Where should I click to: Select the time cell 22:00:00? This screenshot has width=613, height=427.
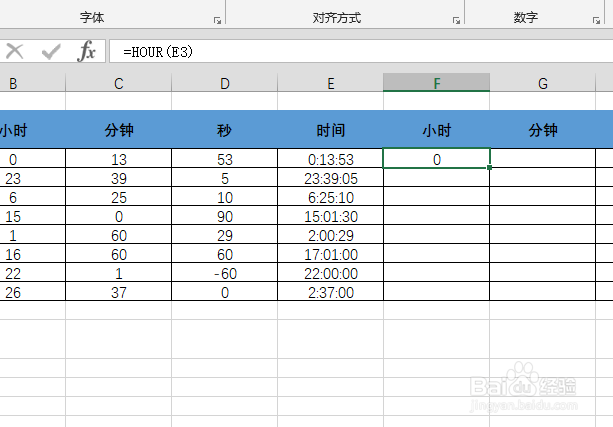[x=331, y=273]
